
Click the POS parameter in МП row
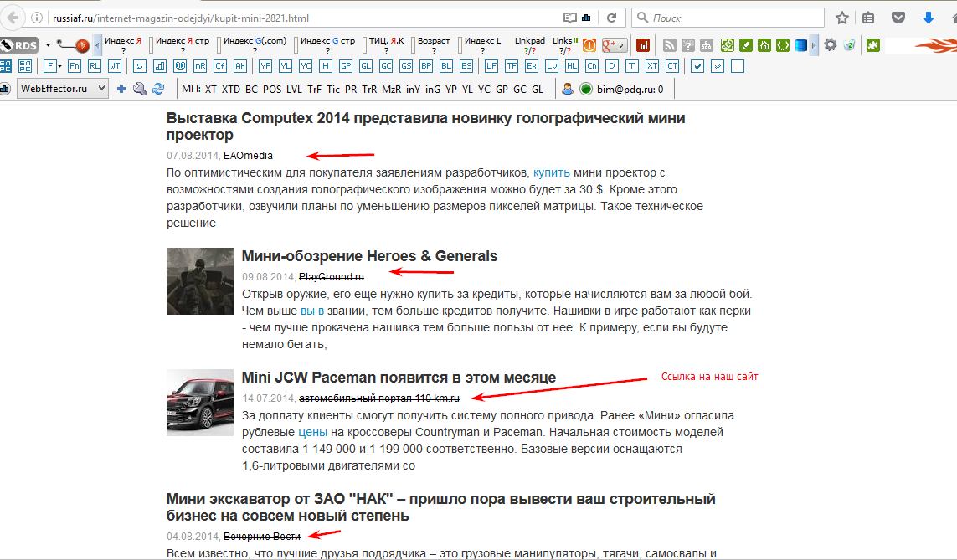(x=272, y=89)
